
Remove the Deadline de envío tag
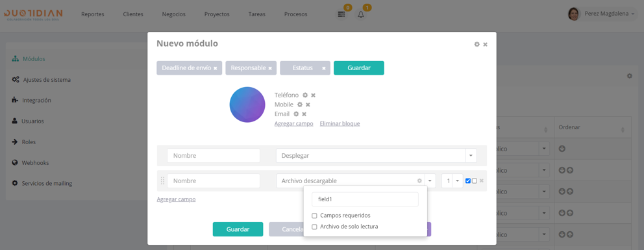(x=216, y=69)
